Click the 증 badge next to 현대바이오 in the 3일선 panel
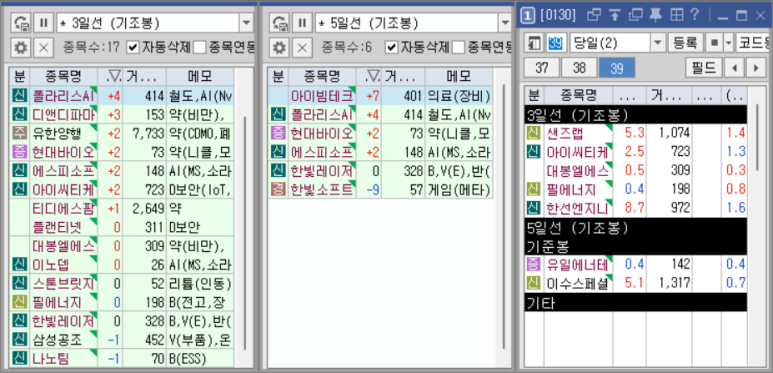Viewport: 773px width, 373px height. click(20, 151)
